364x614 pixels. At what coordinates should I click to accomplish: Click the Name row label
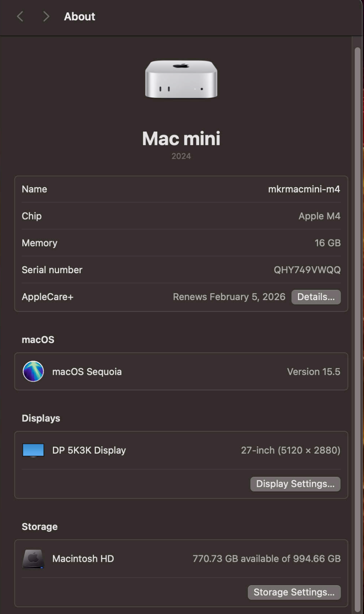point(35,189)
